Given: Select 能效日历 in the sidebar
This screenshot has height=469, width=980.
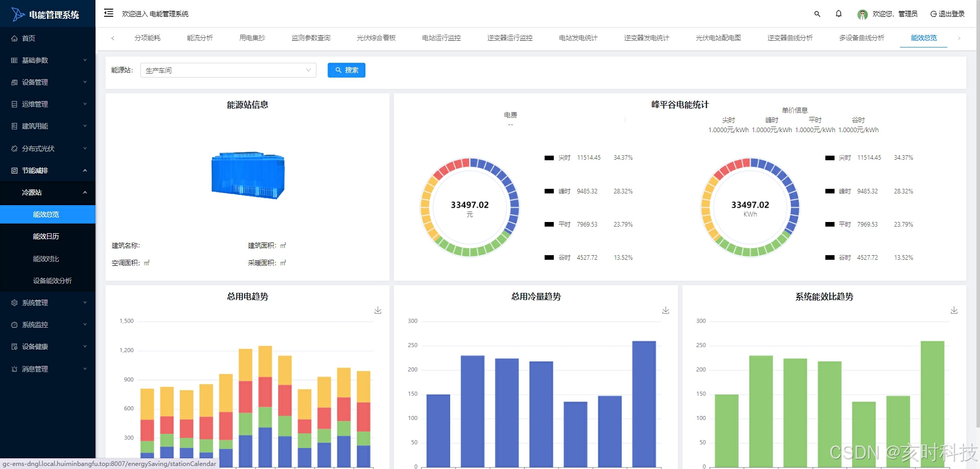Looking at the screenshot, I should point(47,236).
